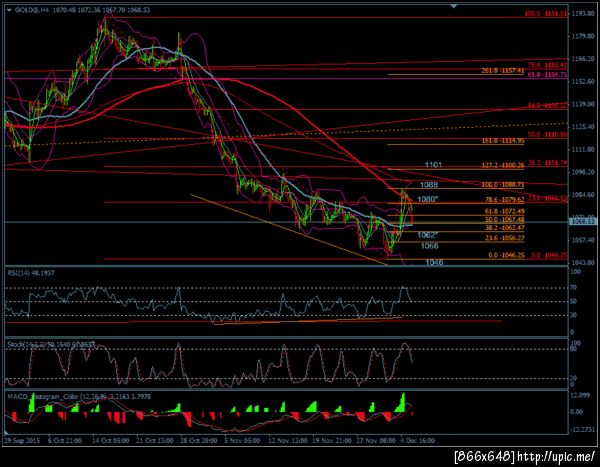Click the 6 Oct 21:00 time axis label
600x467 pixels.
point(65,441)
